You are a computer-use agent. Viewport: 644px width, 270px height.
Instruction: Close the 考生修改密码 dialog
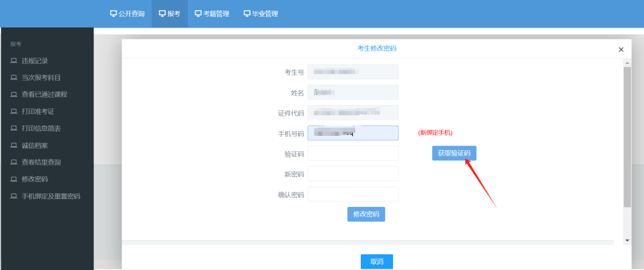(x=621, y=49)
